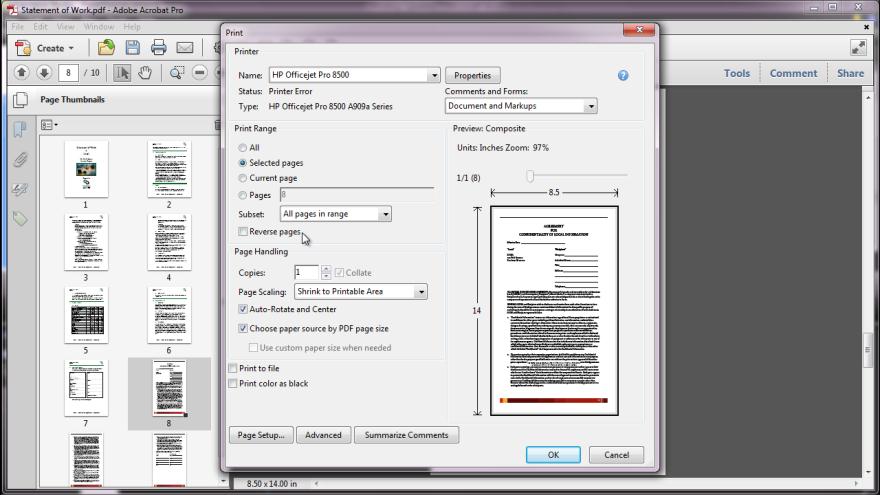
Task: Open the Comments and Forms dropdown
Action: coord(590,106)
